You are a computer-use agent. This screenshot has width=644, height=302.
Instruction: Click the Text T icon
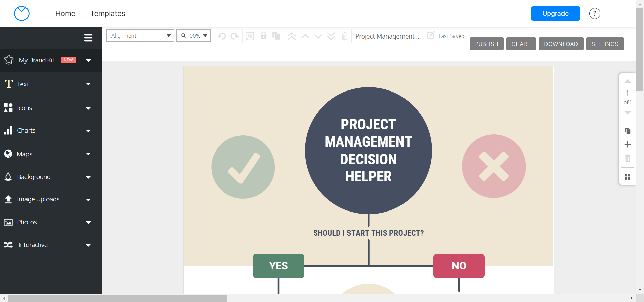pyautogui.click(x=9, y=84)
